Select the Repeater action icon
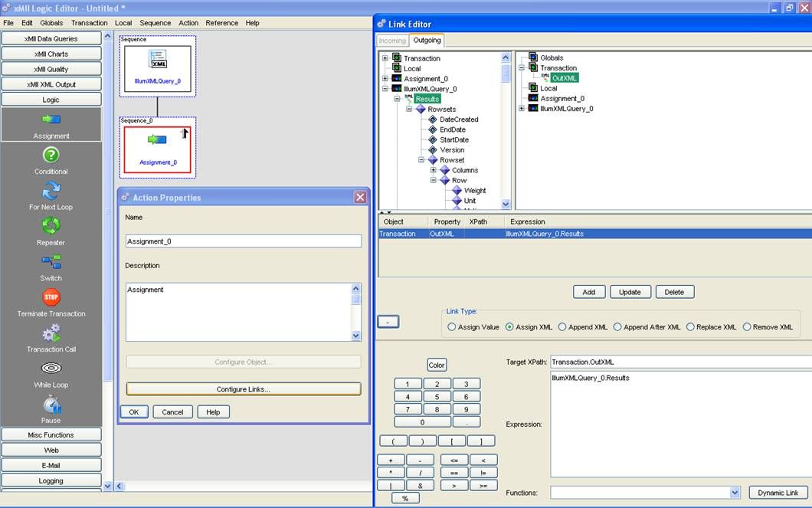 click(x=51, y=226)
